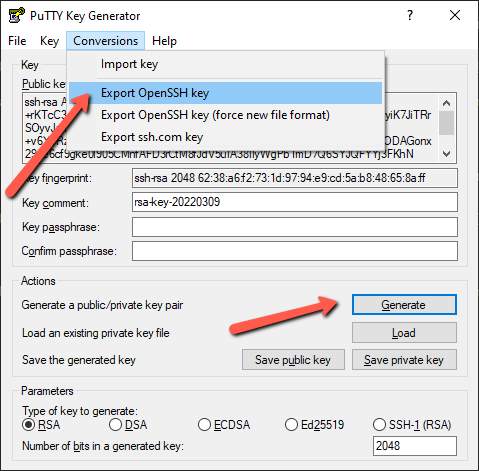
Task: Focus the Key passphrase field
Action: pyautogui.click(x=295, y=227)
